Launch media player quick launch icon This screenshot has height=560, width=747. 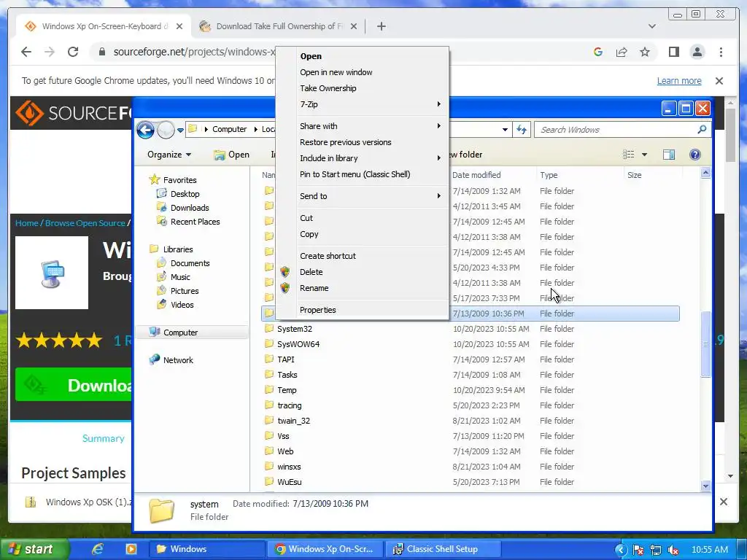click(131, 549)
